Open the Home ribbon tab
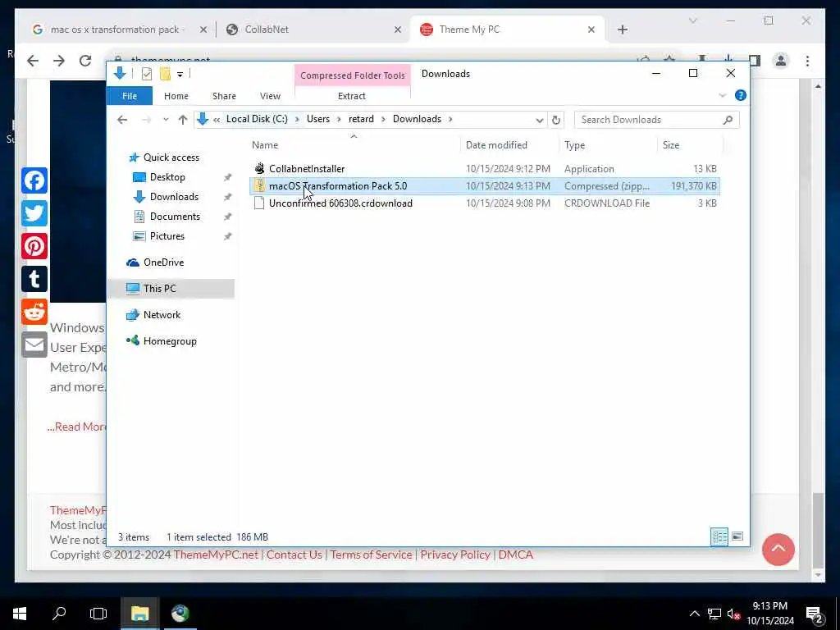The image size is (840, 630). pyautogui.click(x=176, y=96)
